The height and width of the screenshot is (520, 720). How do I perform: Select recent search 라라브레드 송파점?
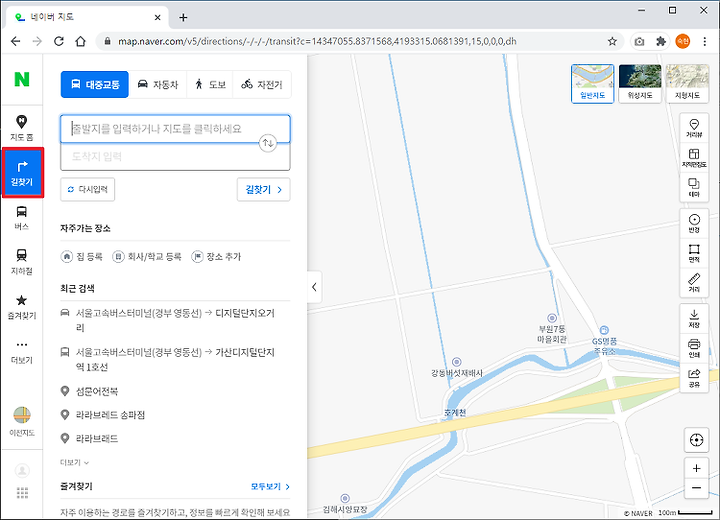[103, 415]
